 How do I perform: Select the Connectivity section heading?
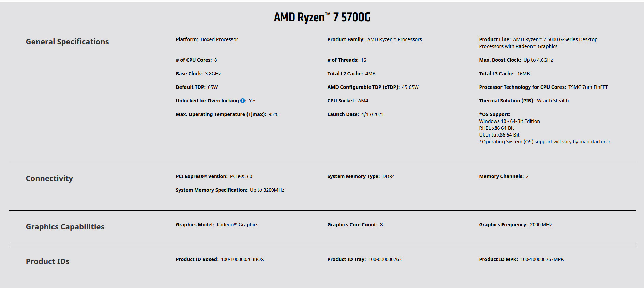point(49,178)
